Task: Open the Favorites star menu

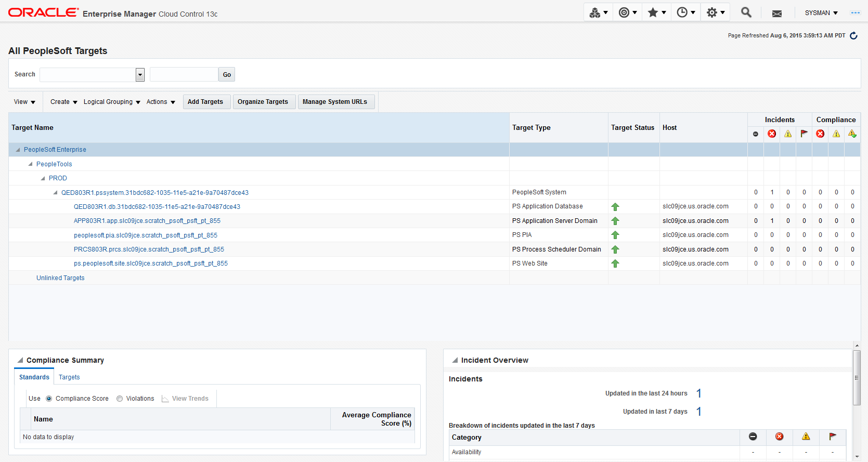Action: [657, 13]
